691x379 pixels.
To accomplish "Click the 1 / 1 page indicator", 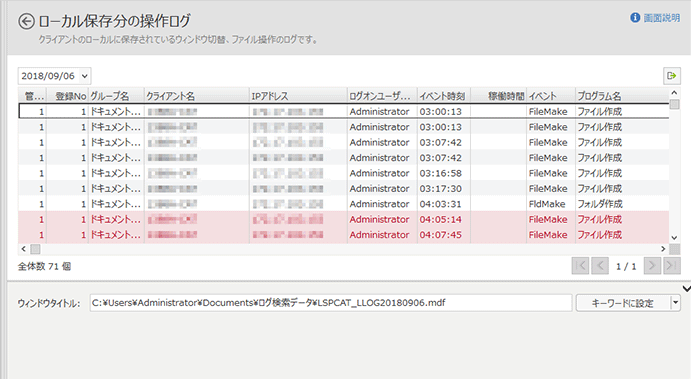I will point(626,266).
